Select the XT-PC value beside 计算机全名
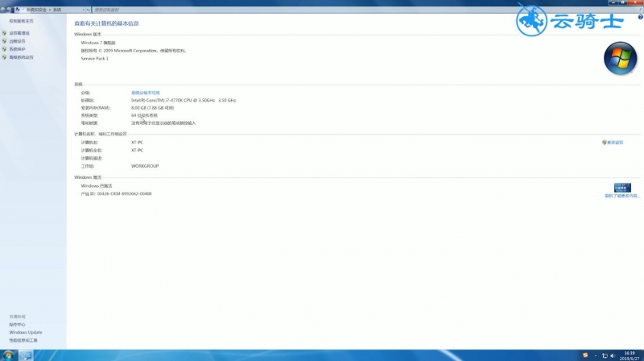This screenshot has height=361, width=644. [x=137, y=151]
